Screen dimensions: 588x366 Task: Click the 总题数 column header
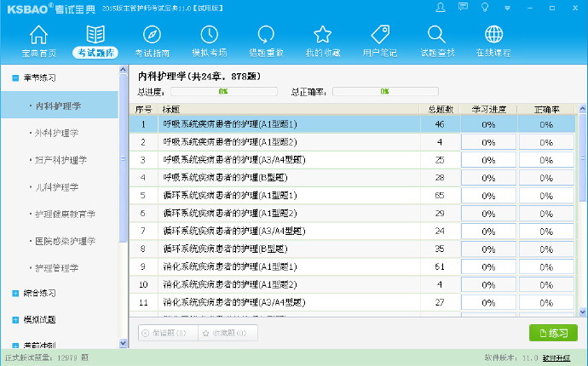click(441, 110)
